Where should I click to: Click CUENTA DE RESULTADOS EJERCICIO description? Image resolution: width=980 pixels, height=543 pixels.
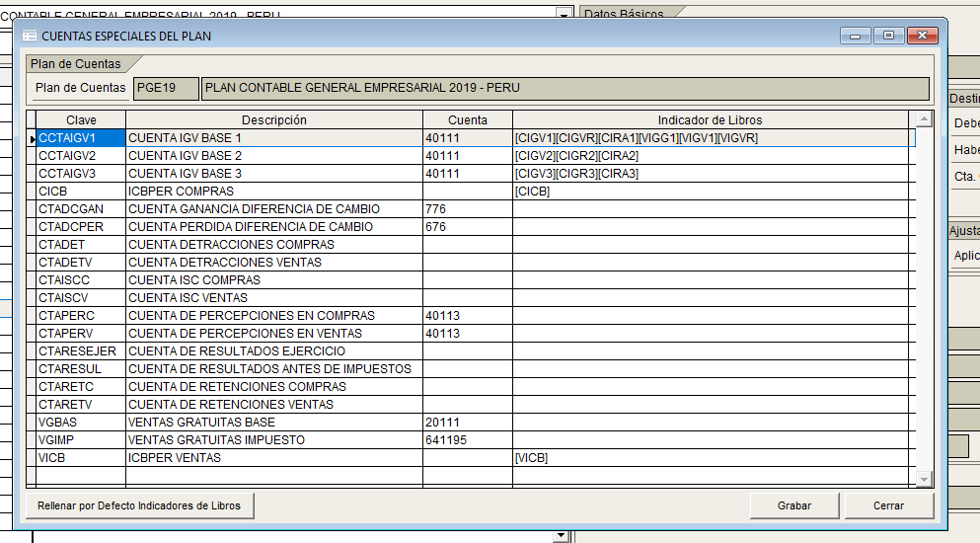274,351
